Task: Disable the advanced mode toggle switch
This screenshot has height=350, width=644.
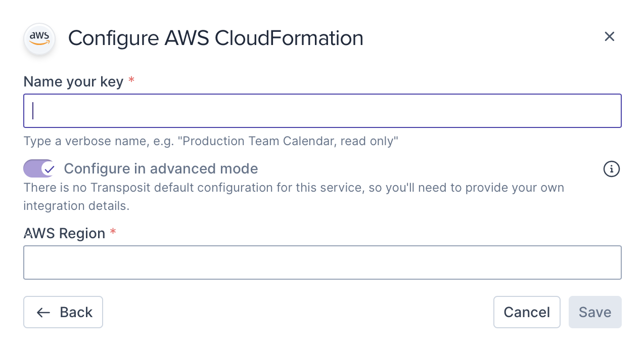Action: [39, 169]
